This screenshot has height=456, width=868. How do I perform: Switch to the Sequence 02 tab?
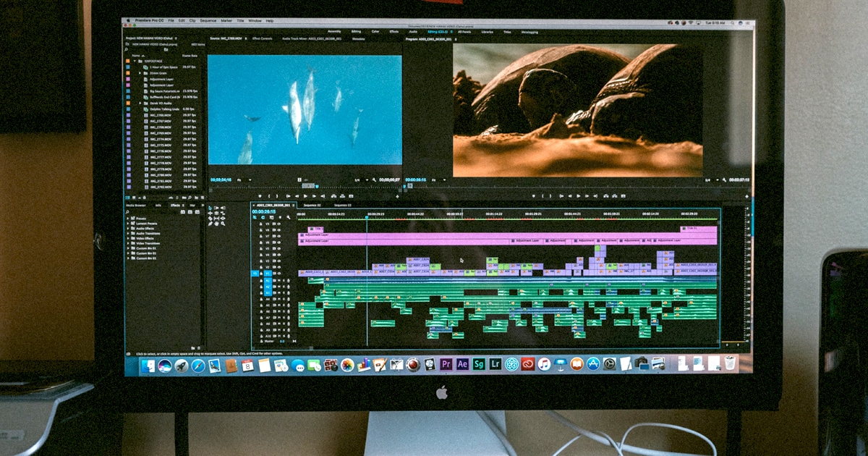click(312, 205)
